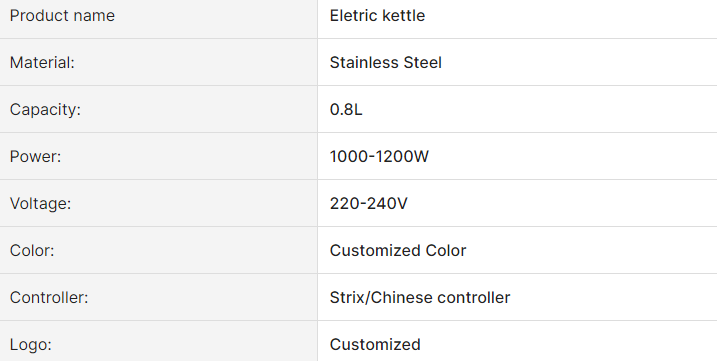This screenshot has height=361, width=717.
Task: Select the Stainless Steel value
Action: point(385,63)
